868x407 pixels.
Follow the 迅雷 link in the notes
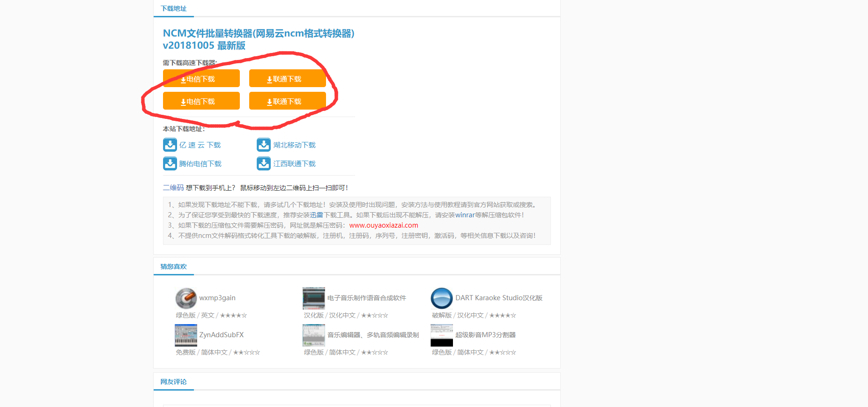[x=317, y=215]
